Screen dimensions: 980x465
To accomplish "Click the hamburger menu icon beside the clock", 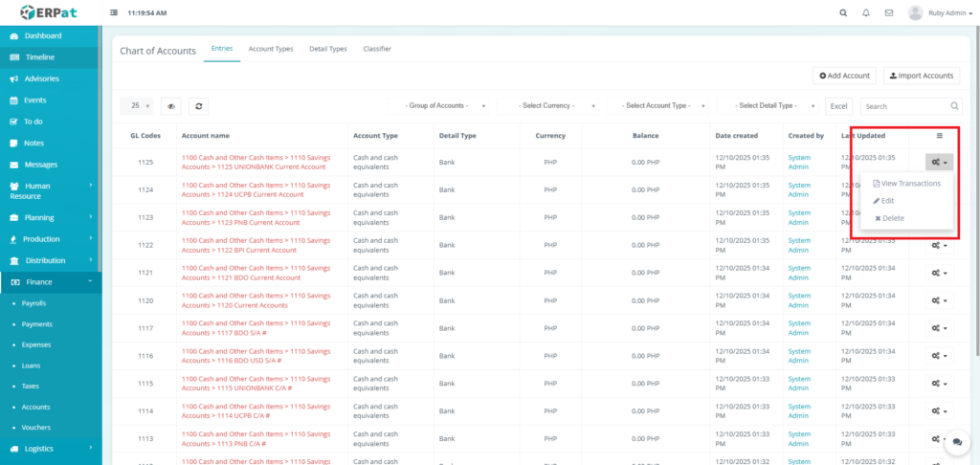I will coord(115,13).
